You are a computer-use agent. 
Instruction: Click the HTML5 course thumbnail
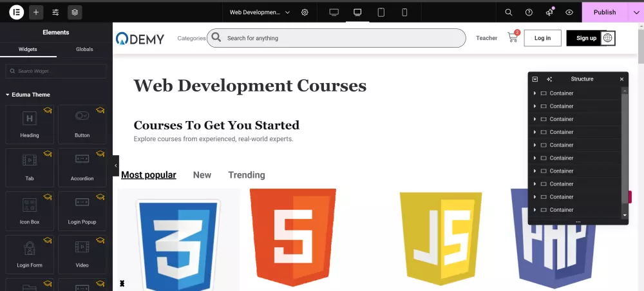coord(293,238)
